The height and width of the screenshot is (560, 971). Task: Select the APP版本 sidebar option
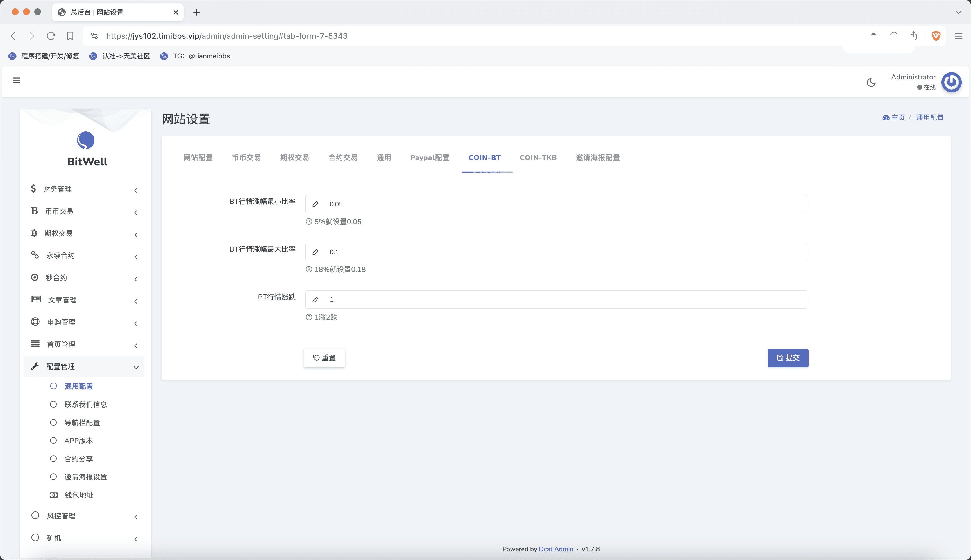click(x=78, y=440)
